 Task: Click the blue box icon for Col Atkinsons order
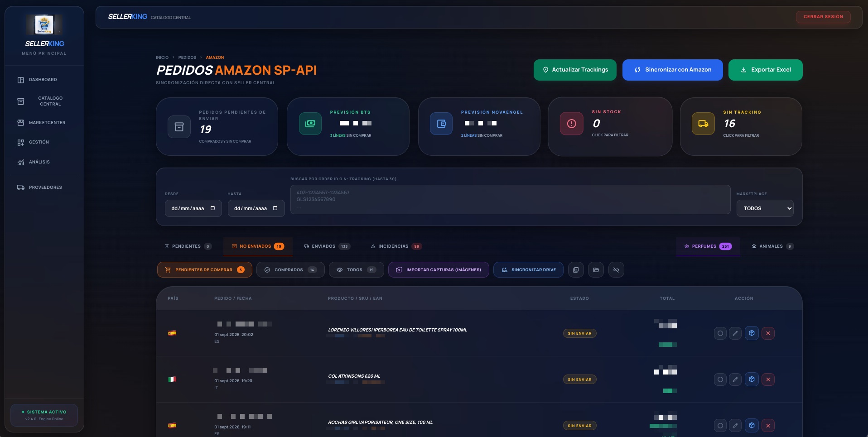click(x=752, y=379)
